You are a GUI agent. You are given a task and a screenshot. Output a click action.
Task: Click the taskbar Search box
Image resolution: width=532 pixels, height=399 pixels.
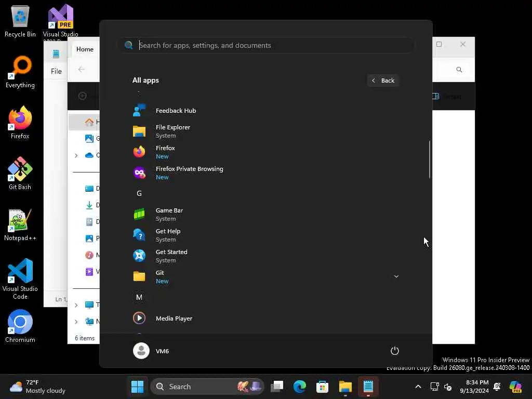207,387
